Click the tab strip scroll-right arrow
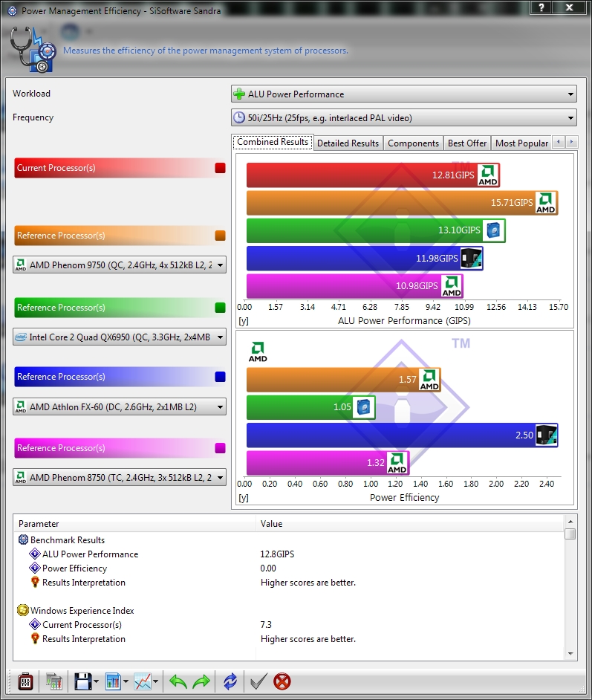The width and height of the screenshot is (592, 700). (572, 142)
